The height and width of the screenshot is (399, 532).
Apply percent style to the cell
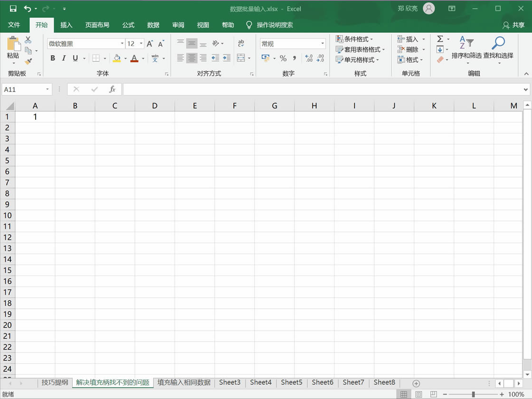[283, 58]
